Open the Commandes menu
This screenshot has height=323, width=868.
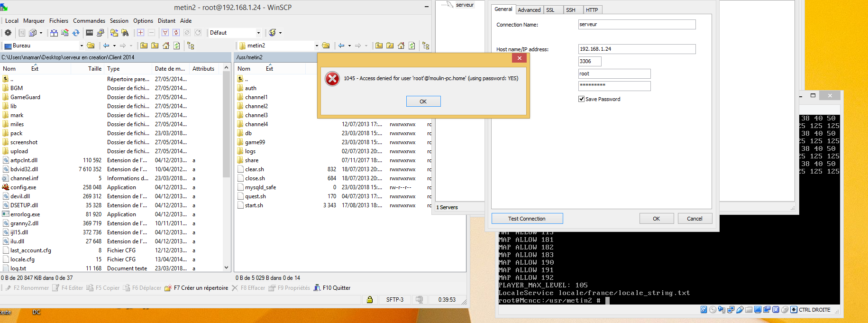point(89,20)
